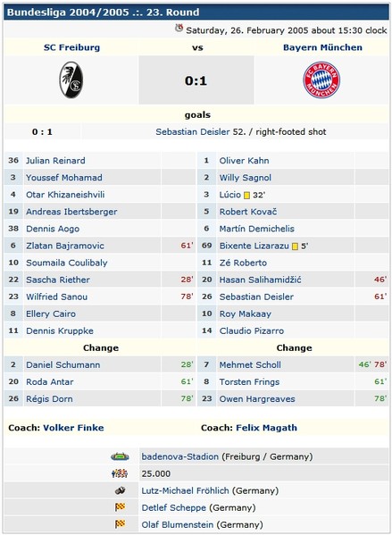Click the flag icon beside Detlef Scheppe
The height and width of the screenshot is (535, 392).
pyautogui.click(x=120, y=507)
